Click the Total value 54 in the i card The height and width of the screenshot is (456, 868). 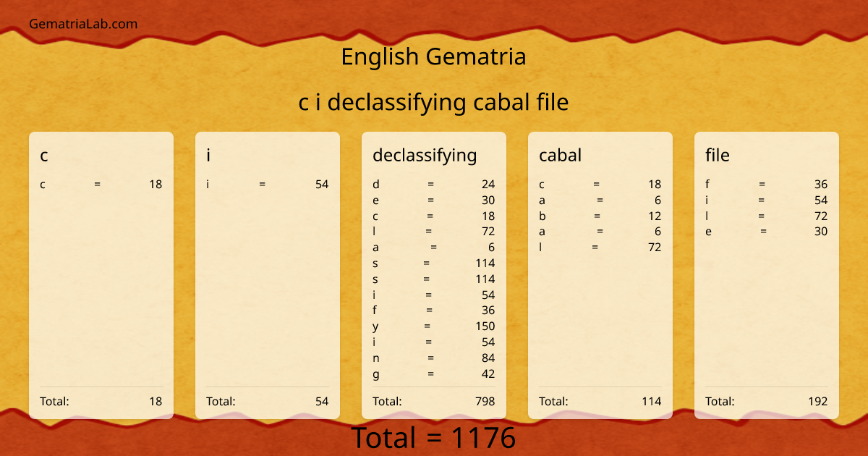pos(322,401)
